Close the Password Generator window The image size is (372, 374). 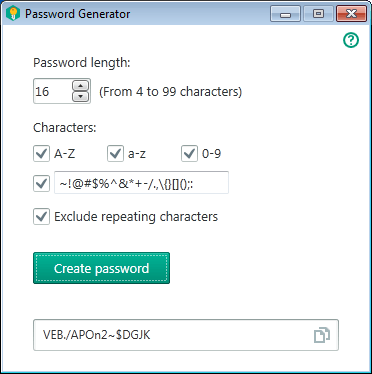(351, 14)
